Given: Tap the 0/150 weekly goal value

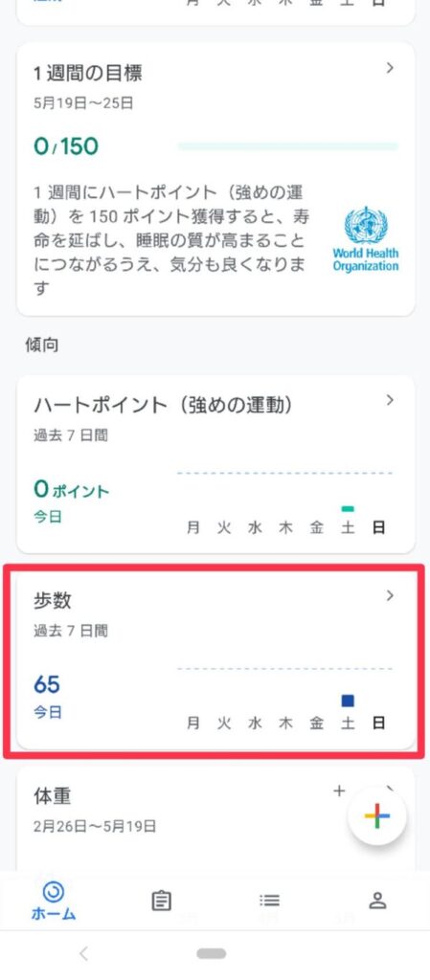Looking at the screenshot, I should 66,146.
